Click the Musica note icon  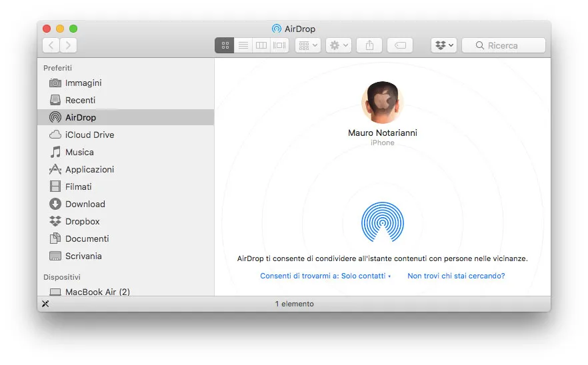click(55, 152)
